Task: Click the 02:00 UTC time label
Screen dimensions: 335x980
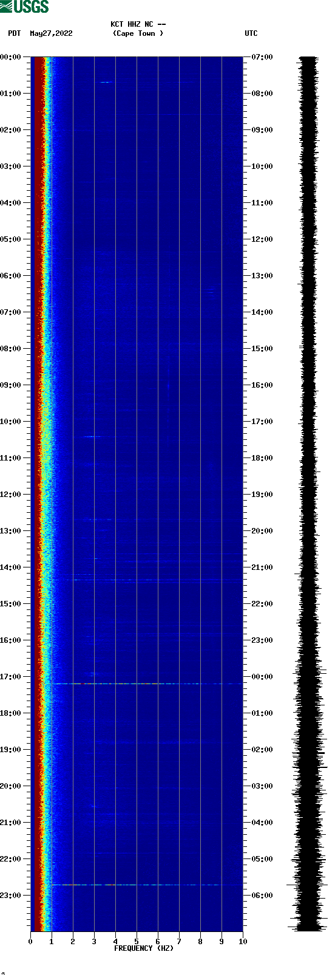Action: pos(262,750)
